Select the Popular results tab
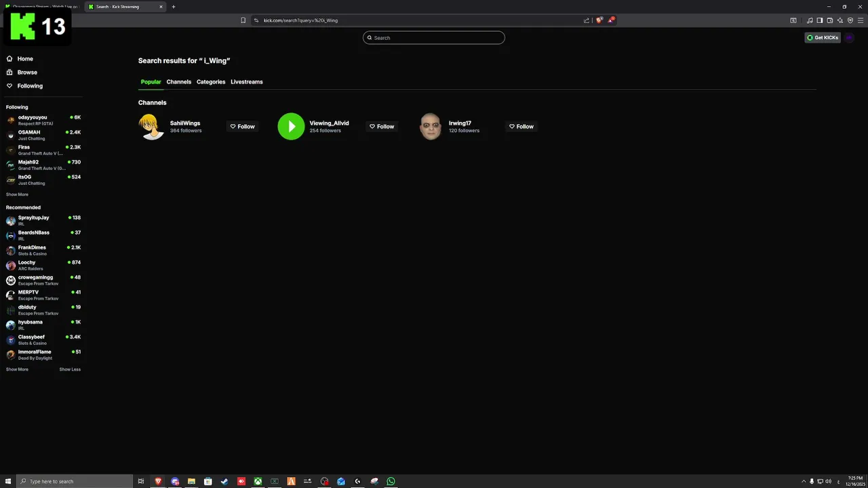868x488 pixels. click(x=151, y=82)
